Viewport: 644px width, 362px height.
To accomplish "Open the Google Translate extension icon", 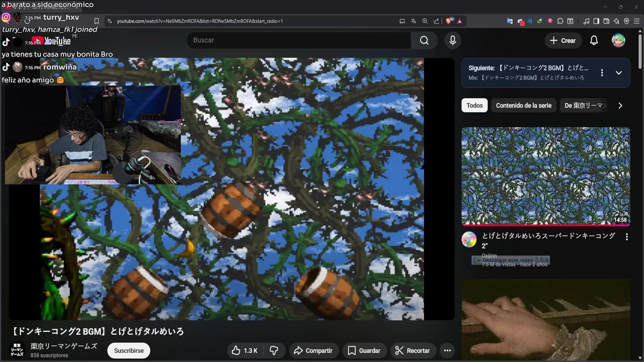I will [510, 21].
